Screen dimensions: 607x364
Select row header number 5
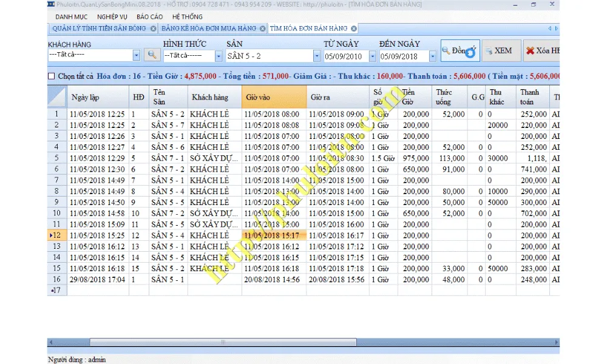(57, 158)
